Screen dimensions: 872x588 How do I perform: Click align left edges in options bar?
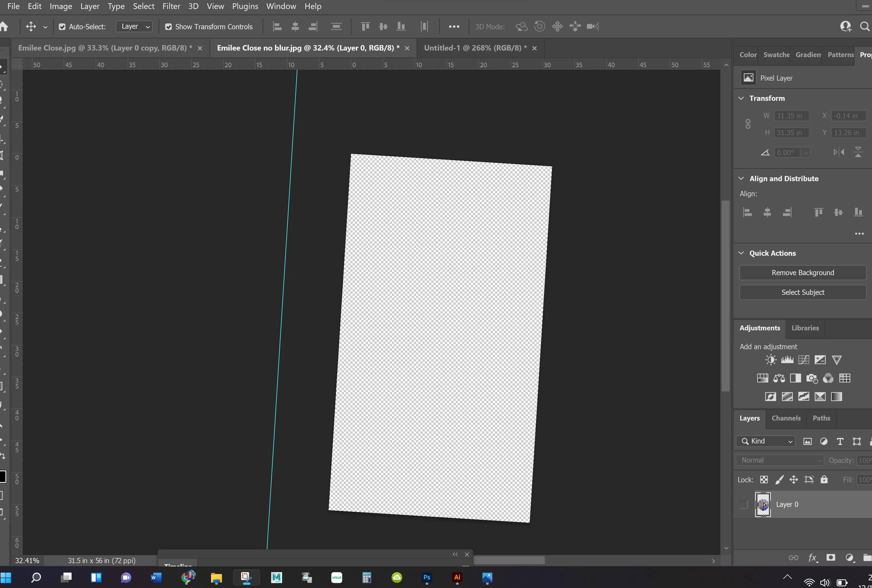(277, 27)
